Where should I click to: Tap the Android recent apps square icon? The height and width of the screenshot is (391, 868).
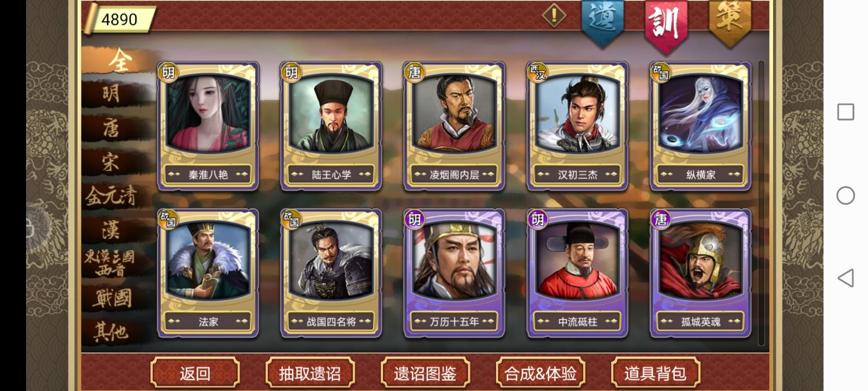tap(845, 112)
